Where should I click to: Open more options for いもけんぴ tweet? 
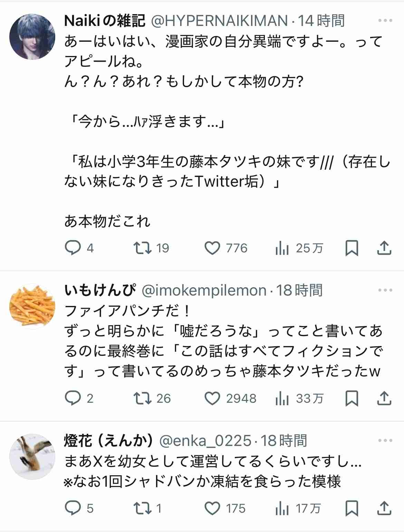point(385,290)
